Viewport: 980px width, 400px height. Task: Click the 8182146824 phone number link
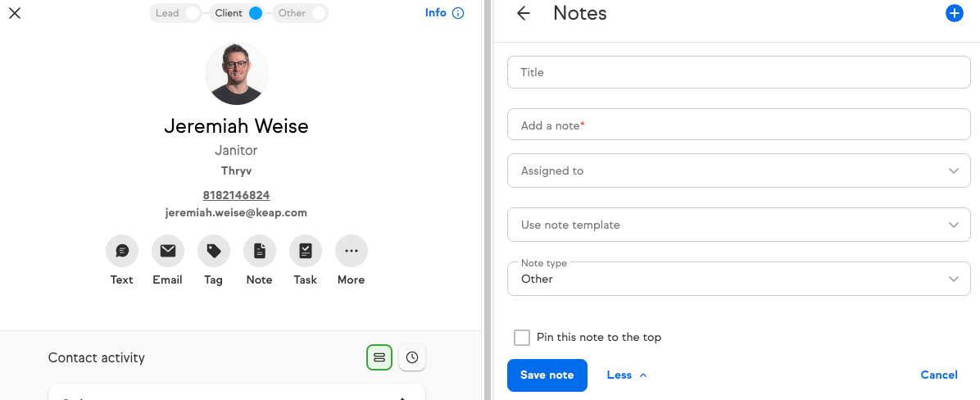coord(236,196)
